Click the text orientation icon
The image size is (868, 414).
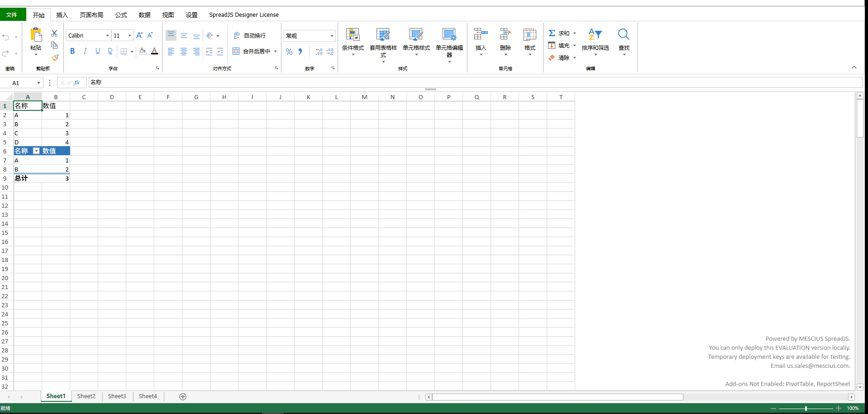pos(210,35)
